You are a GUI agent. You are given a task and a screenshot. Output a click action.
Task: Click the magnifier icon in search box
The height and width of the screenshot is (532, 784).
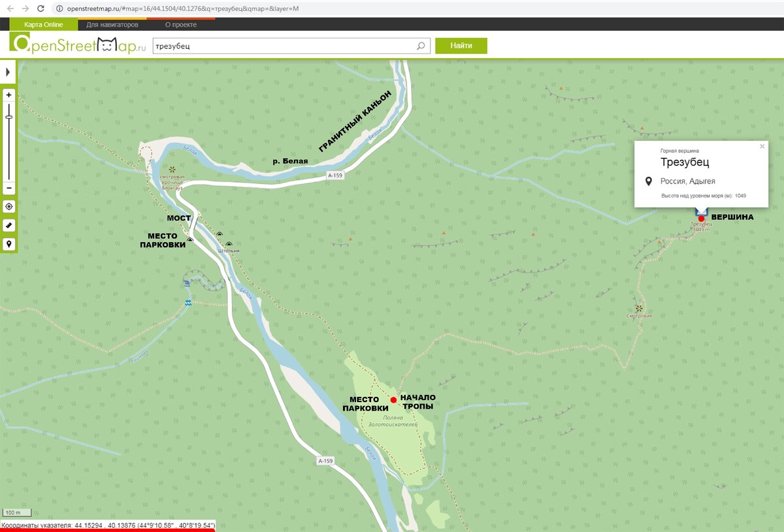[x=421, y=46]
